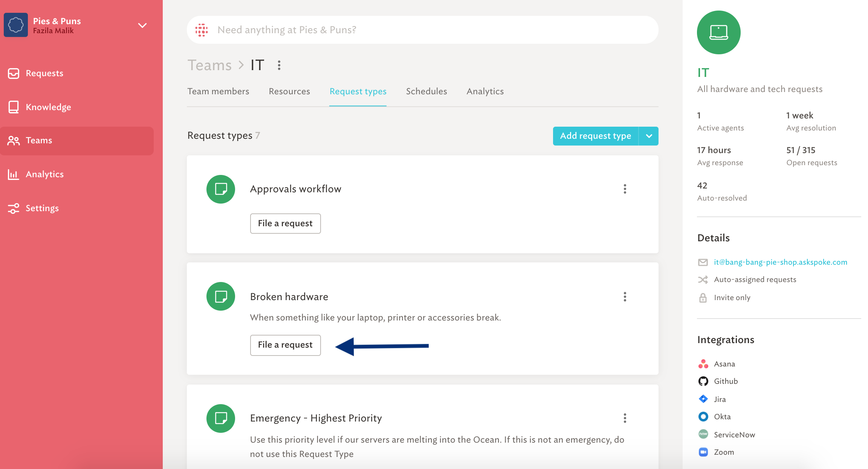
Task: Switch to the Schedules tab
Action: (x=426, y=91)
